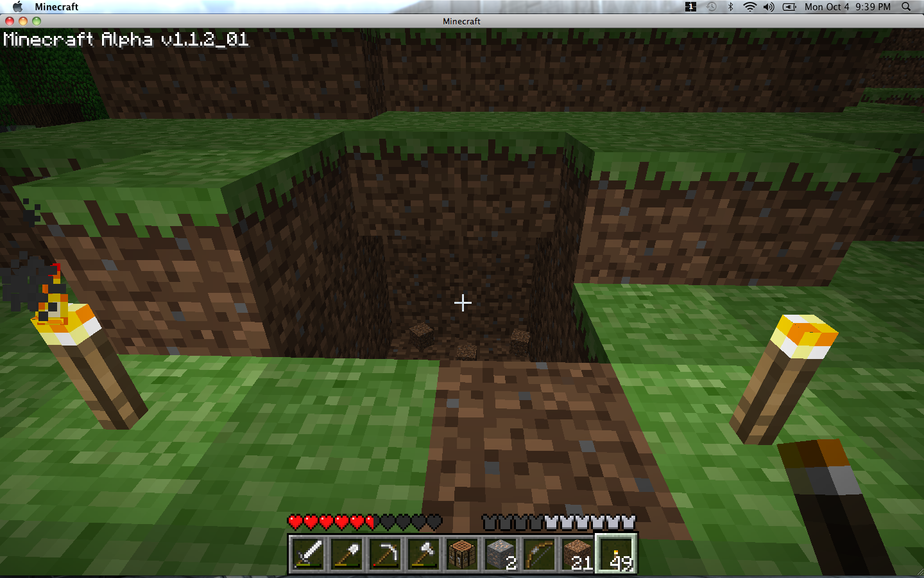Image resolution: width=924 pixels, height=578 pixels.
Task: Click the burning torch near the dirt wall
Action: [90, 366]
